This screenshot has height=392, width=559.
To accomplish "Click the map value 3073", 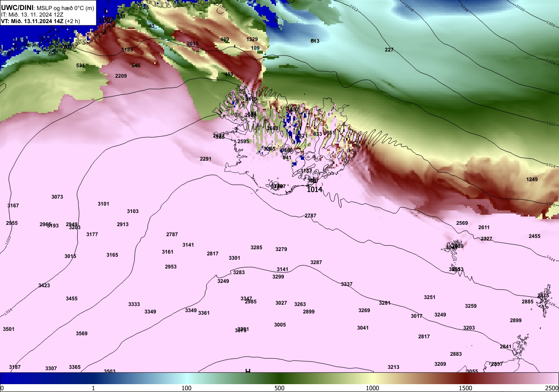I will pos(57,197).
